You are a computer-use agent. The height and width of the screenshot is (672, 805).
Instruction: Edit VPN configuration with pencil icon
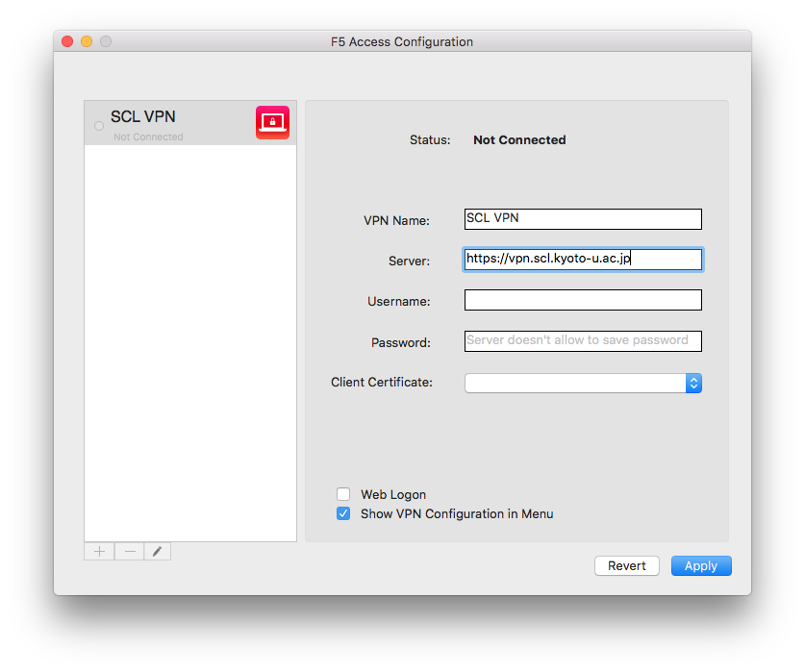158,552
